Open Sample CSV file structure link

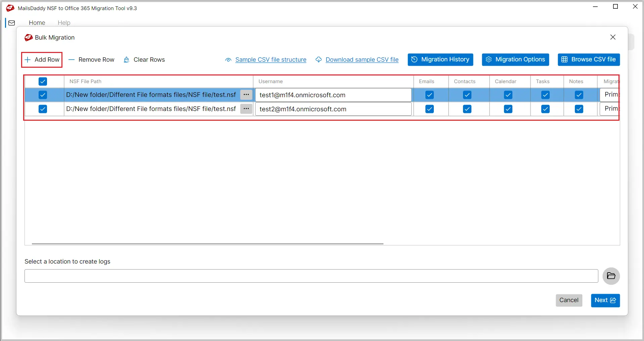click(x=271, y=60)
